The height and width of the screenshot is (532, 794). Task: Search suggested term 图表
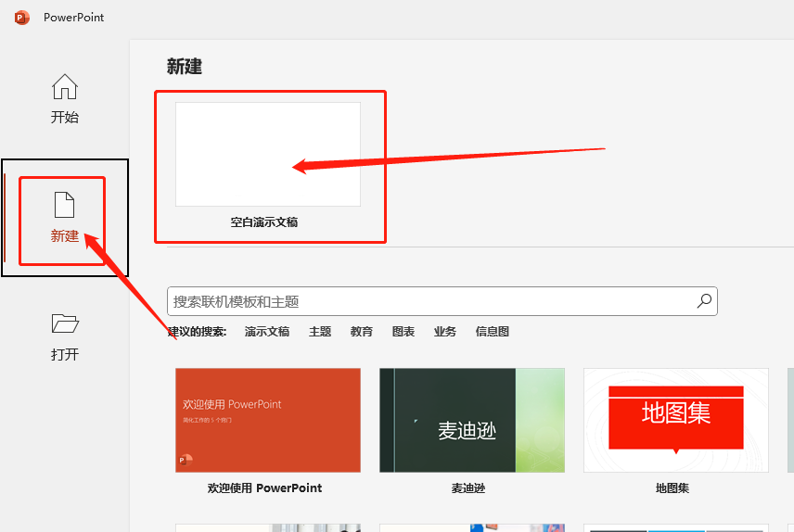[x=403, y=332]
